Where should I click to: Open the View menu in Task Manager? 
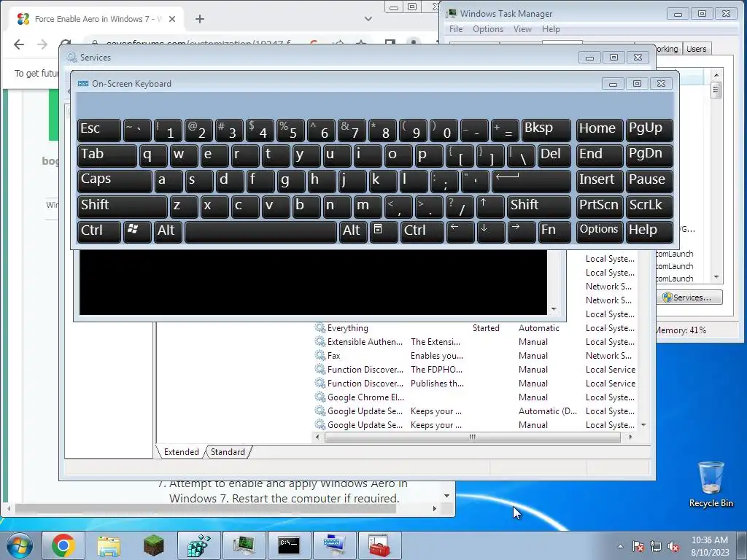[522, 29]
